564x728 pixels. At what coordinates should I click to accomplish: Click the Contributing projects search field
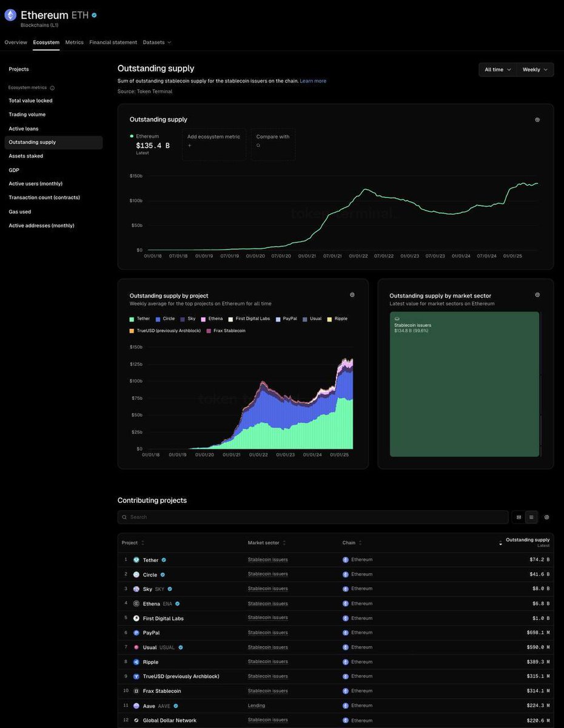point(313,517)
